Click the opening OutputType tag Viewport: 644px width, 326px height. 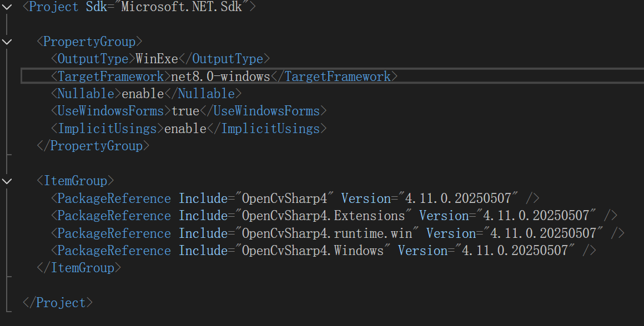(93, 59)
